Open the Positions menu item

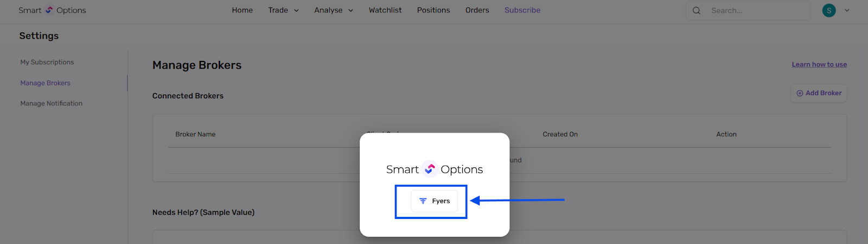[x=433, y=10]
